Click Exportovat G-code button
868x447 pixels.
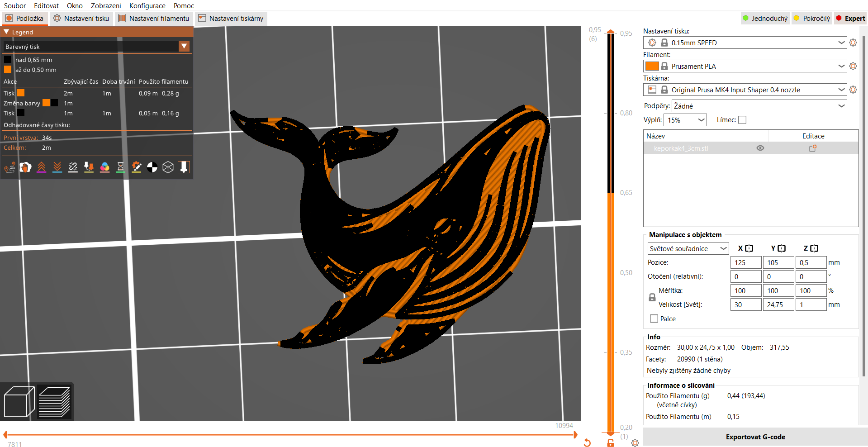tap(755, 437)
